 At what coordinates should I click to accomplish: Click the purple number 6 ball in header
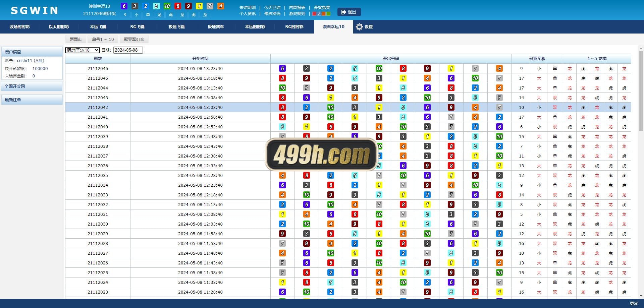pyautogui.click(x=124, y=6)
